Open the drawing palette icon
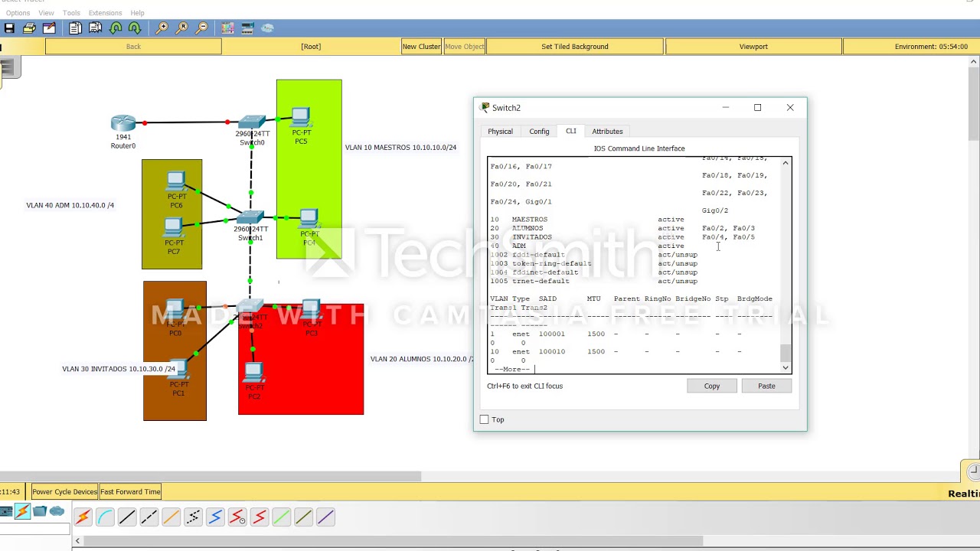Viewport: 980px width, 551px height. coord(228,28)
